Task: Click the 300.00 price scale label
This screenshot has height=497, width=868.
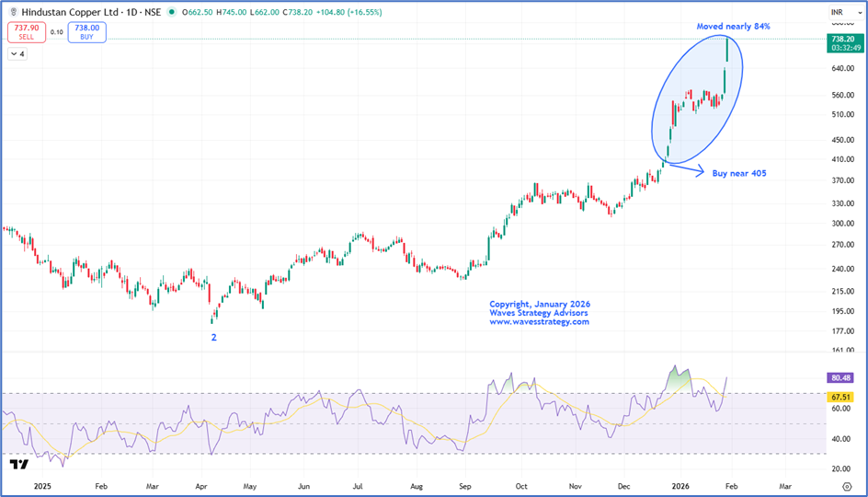Action: point(842,224)
